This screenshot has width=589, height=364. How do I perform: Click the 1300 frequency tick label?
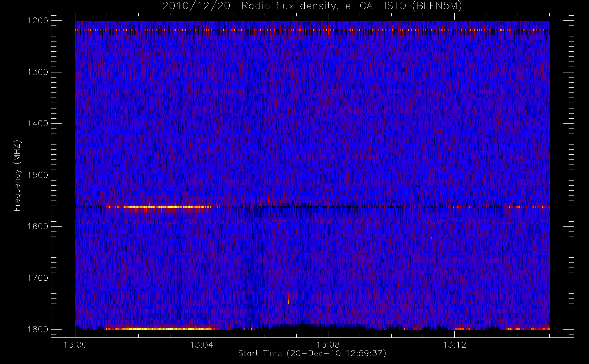(38, 72)
